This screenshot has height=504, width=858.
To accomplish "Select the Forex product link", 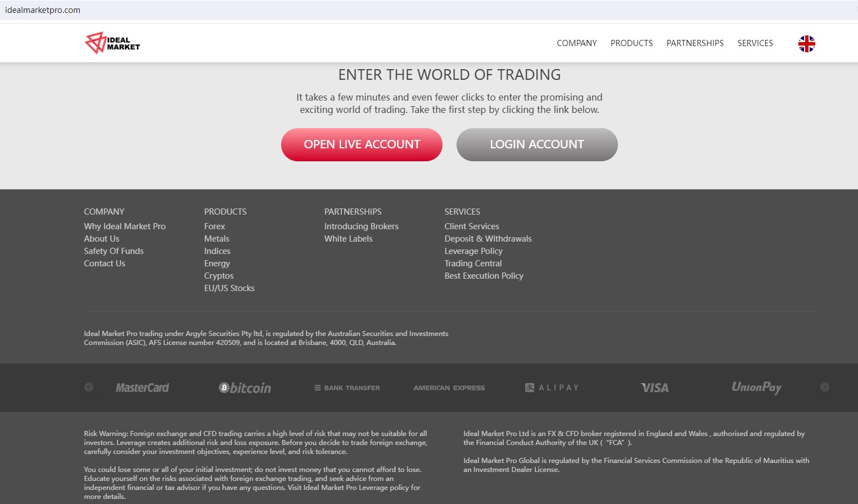I will point(215,226).
